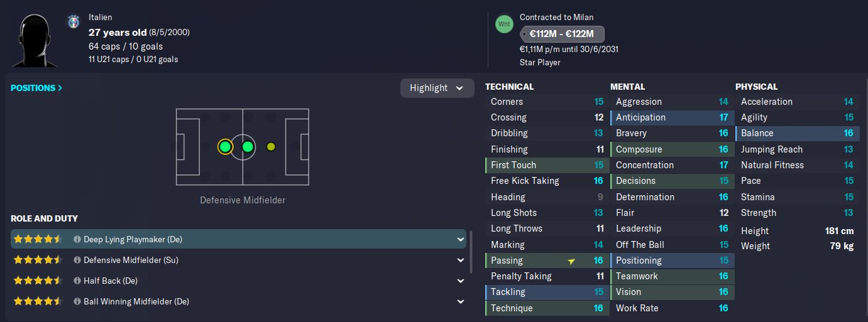868x322 pixels.
Task: Open info icon for Deep Lying Playmaker
Action: point(77,239)
